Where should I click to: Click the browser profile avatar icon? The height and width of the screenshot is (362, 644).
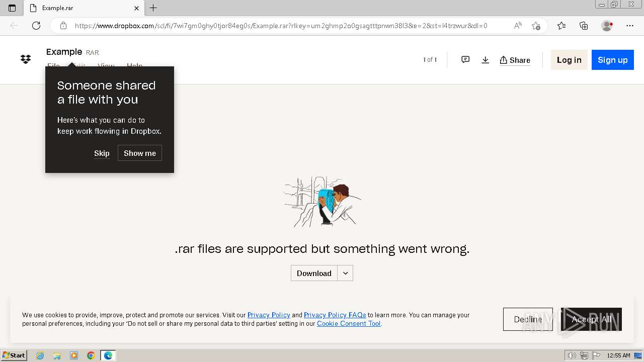click(607, 26)
